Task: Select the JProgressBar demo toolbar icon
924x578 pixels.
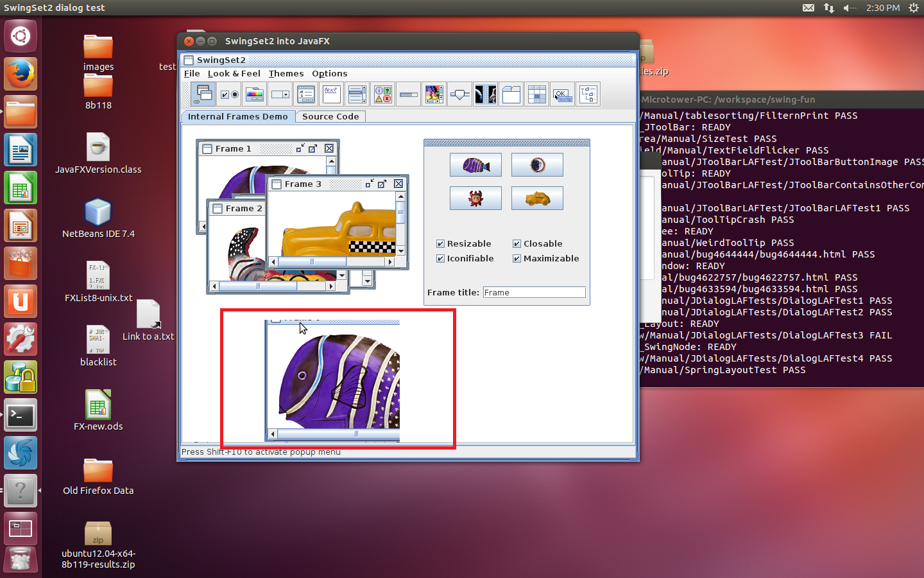Action: tap(409, 95)
